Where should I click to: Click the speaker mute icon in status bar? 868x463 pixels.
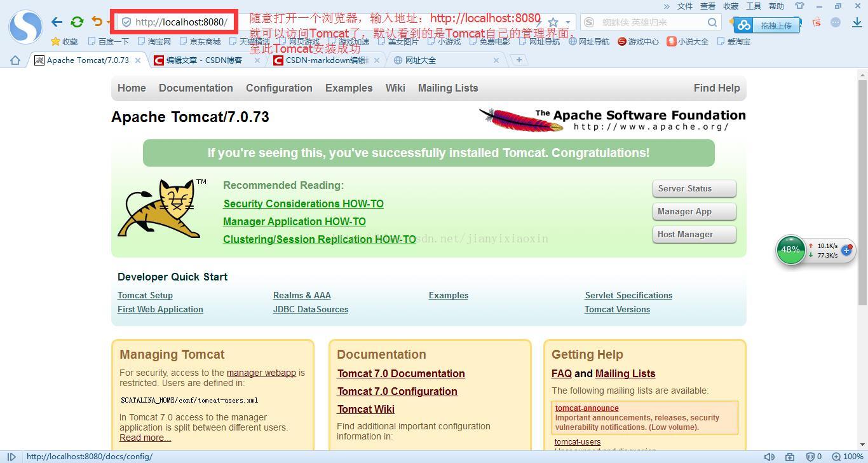[770, 457]
